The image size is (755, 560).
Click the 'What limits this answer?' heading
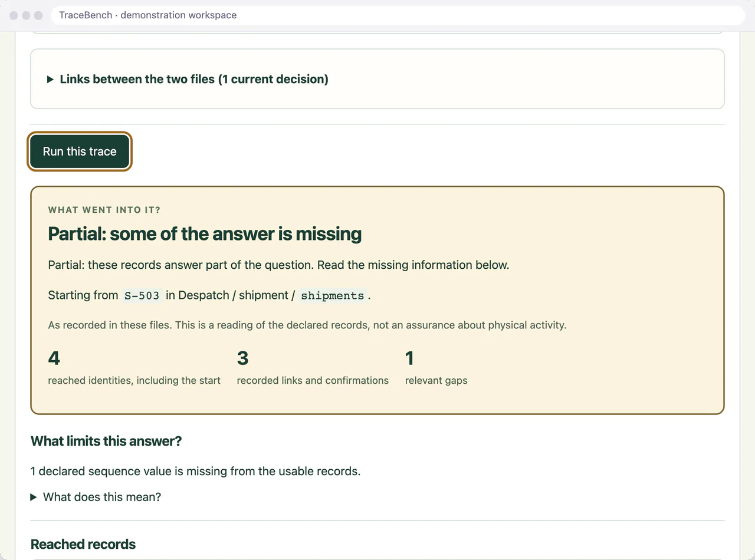click(x=106, y=441)
